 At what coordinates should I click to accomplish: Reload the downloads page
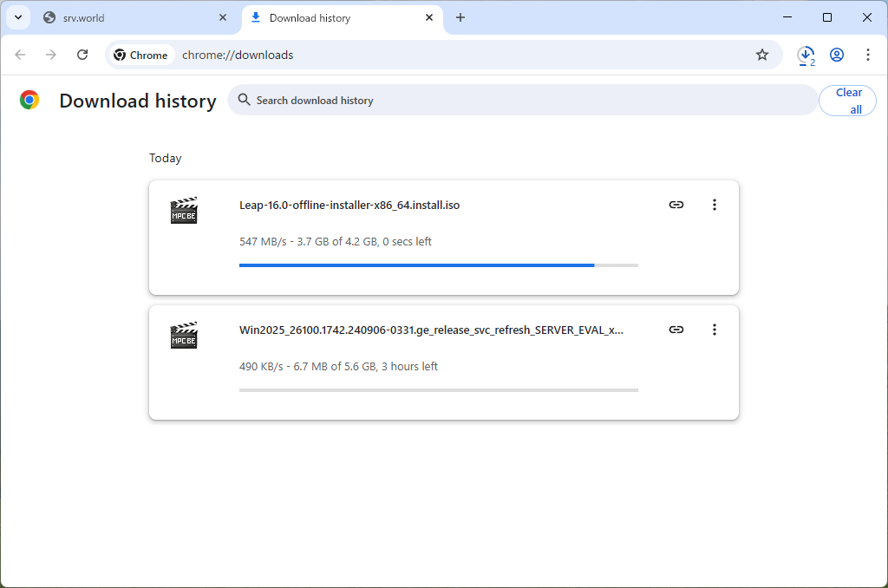[82, 55]
